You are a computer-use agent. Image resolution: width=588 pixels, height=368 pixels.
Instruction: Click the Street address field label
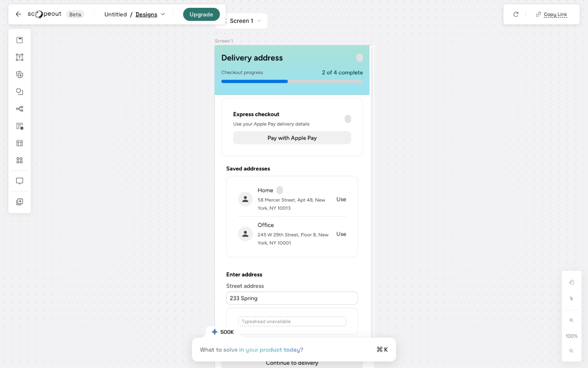tap(245, 286)
